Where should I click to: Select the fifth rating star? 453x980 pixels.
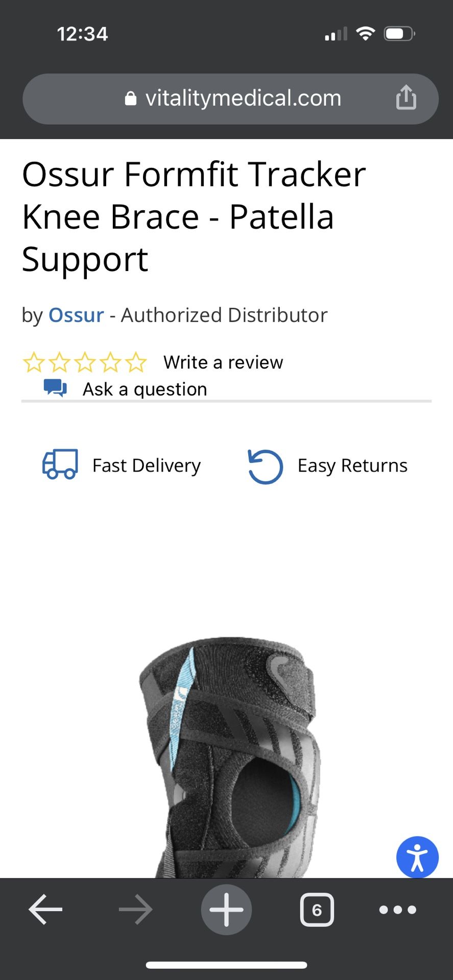coord(136,362)
